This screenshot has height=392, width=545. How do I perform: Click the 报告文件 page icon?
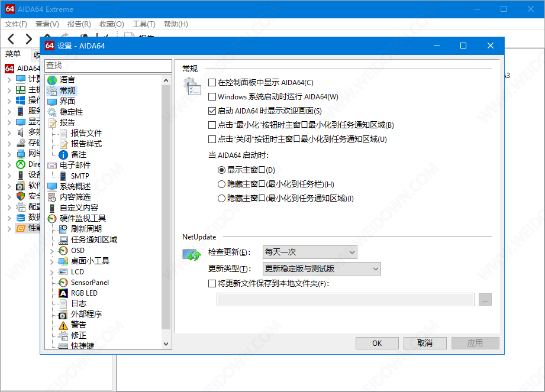(x=63, y=134)
